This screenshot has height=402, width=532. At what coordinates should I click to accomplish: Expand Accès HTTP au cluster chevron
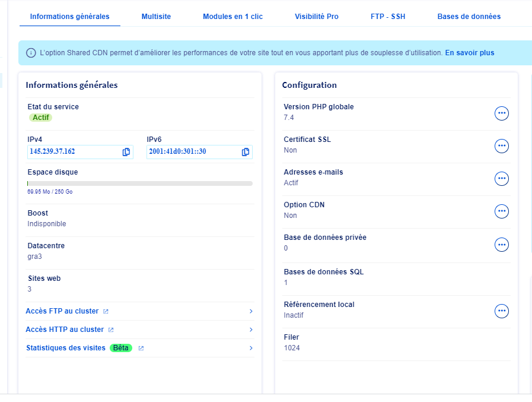coord(251,330)
